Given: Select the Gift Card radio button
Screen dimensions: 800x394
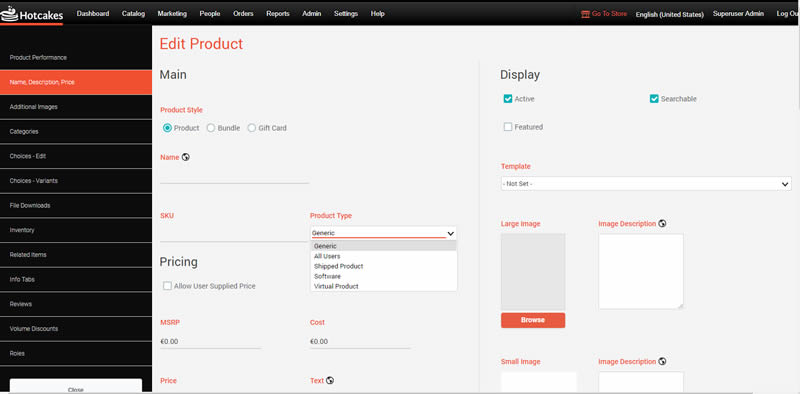Looking at the screenshot, I should point(252,128).
